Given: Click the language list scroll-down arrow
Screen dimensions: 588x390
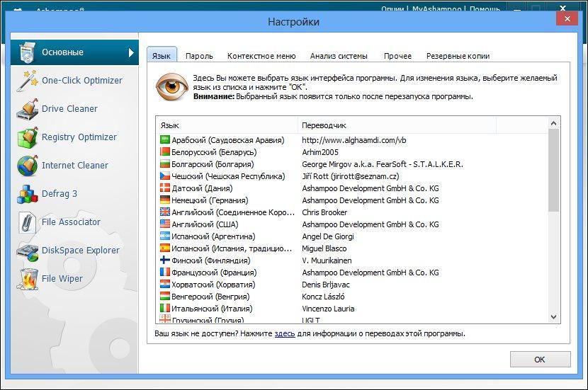Looking at the screenshot, I should click(553, 317).
